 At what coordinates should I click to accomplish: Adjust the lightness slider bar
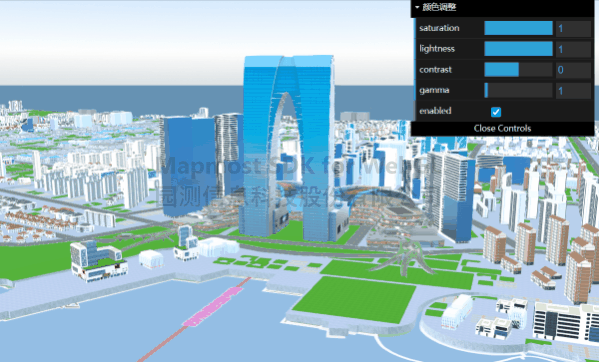[x=518, y=49]
